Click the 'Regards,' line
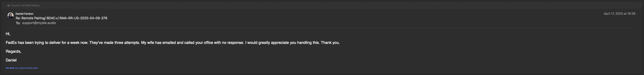Screen dimensions: 644x75 click(x=13, y=51)
